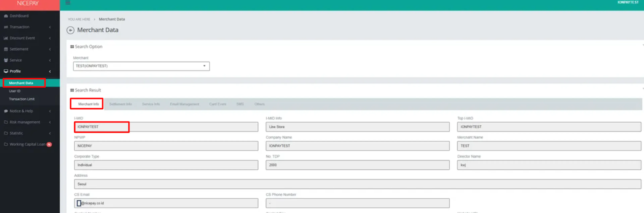Image resolution: width=644 pixels, height=213 pixels.
Task: Switch to the Service Info tab
Action: tap(151, 104)
